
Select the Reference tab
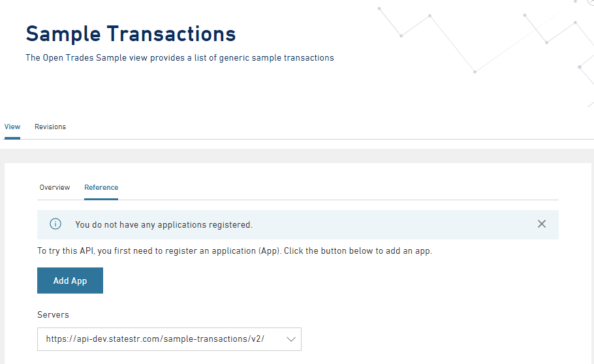101,187
